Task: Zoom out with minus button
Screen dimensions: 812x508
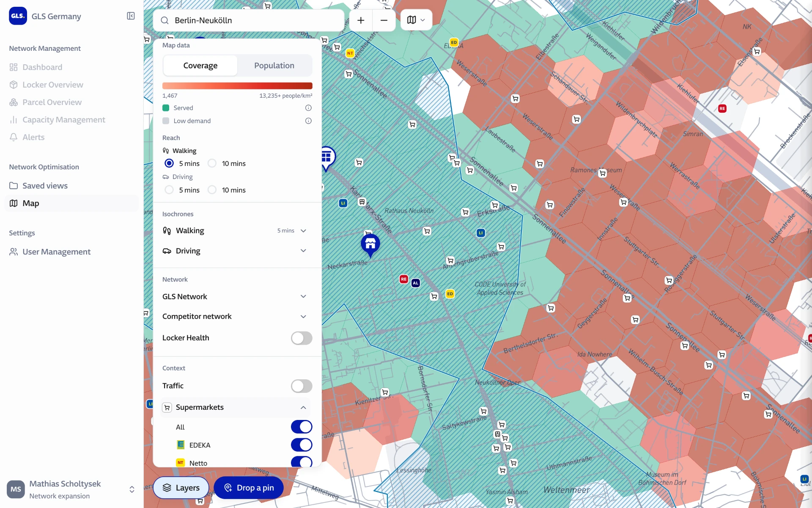Action: (x=384, y=20)
